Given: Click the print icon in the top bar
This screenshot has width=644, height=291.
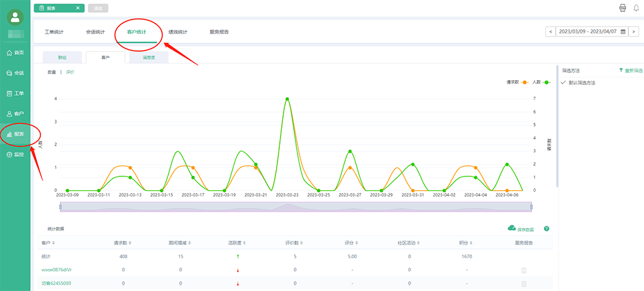Looking at the screenshot, I should tap(623, 8).
